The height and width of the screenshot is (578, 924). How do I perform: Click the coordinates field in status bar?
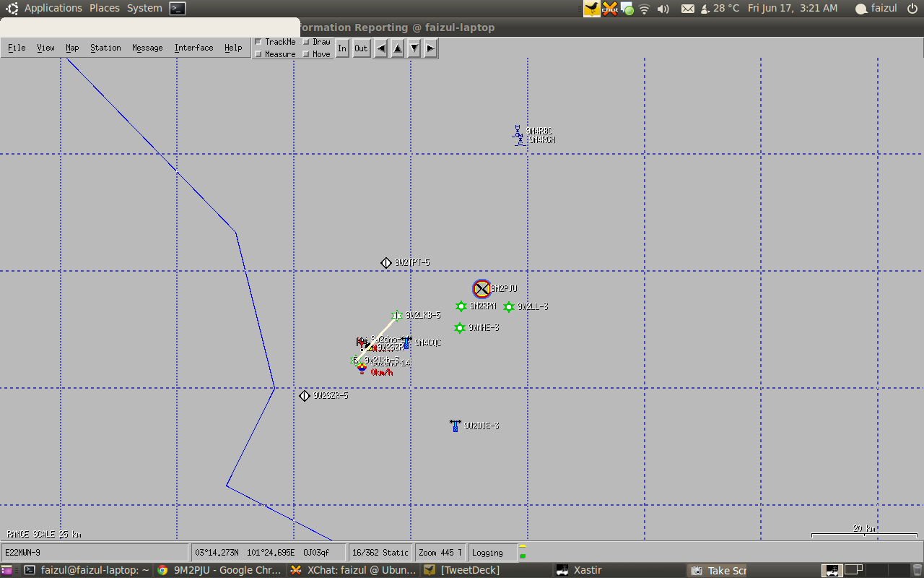click(269, 553)
